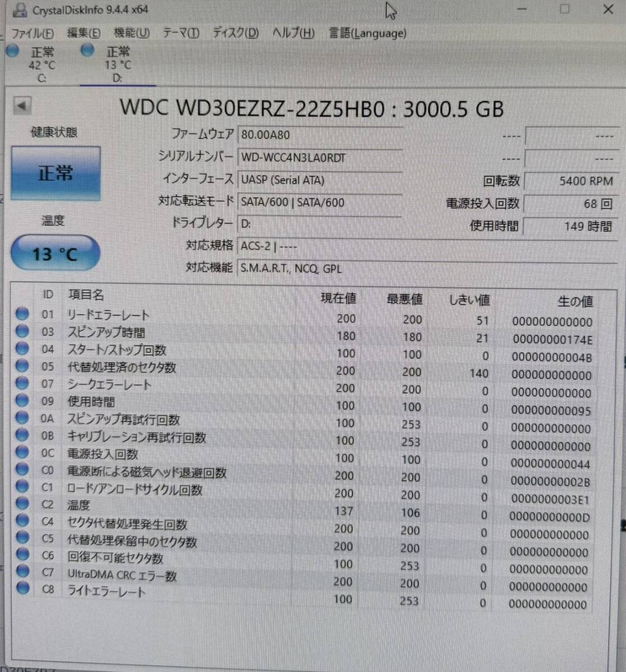Screen dimensions: 626x672
Task: Open the ヘルプ(H) menu
Action: point(293,33)
